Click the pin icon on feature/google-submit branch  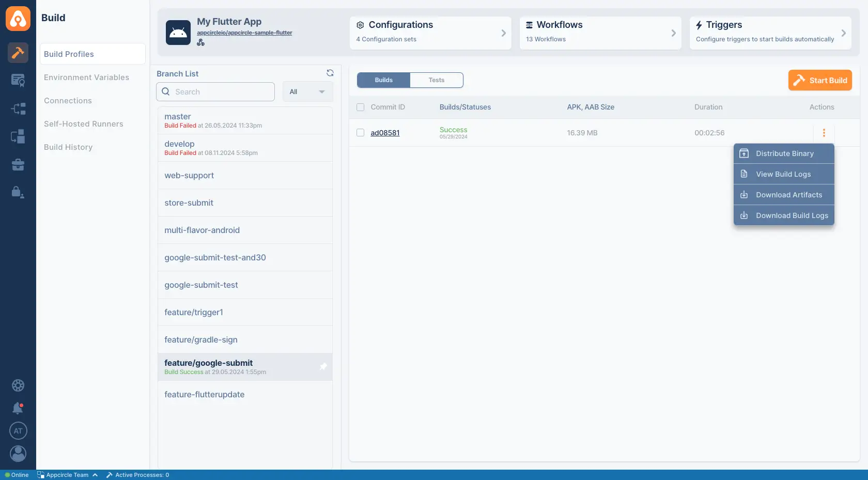click(x=323, y=366)
